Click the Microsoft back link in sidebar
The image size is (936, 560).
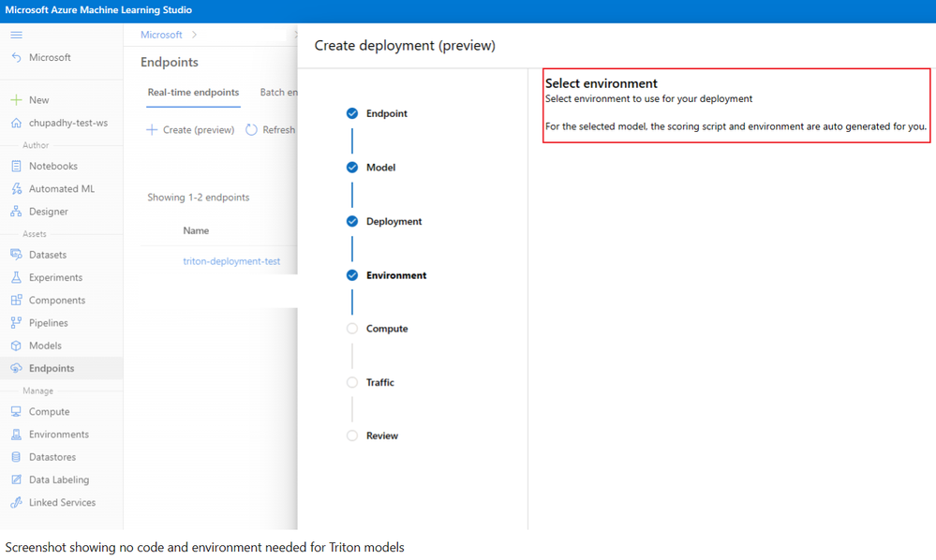click(x=51, y=57)
